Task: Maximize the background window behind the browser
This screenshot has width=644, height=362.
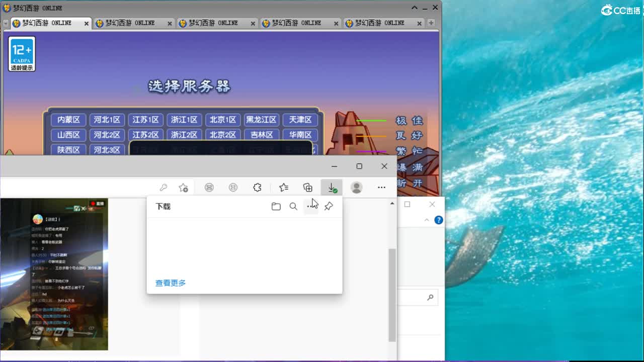Action: click(408, 204)
